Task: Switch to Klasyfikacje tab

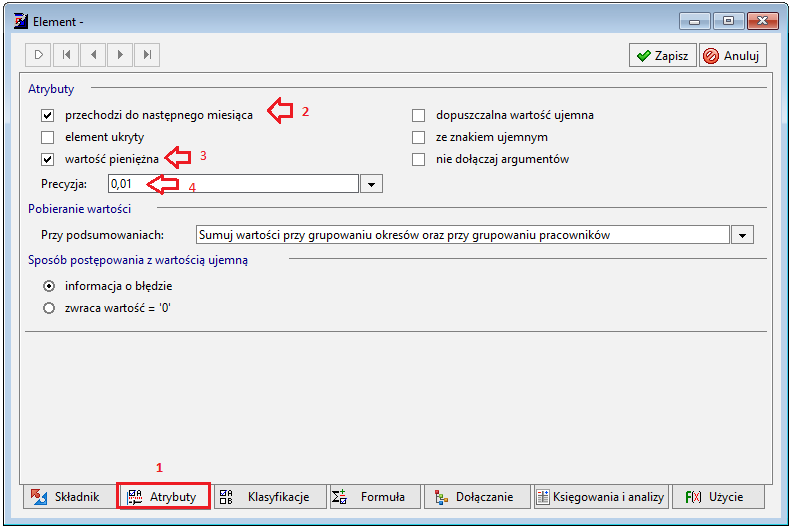Action: tap(269, 497)
